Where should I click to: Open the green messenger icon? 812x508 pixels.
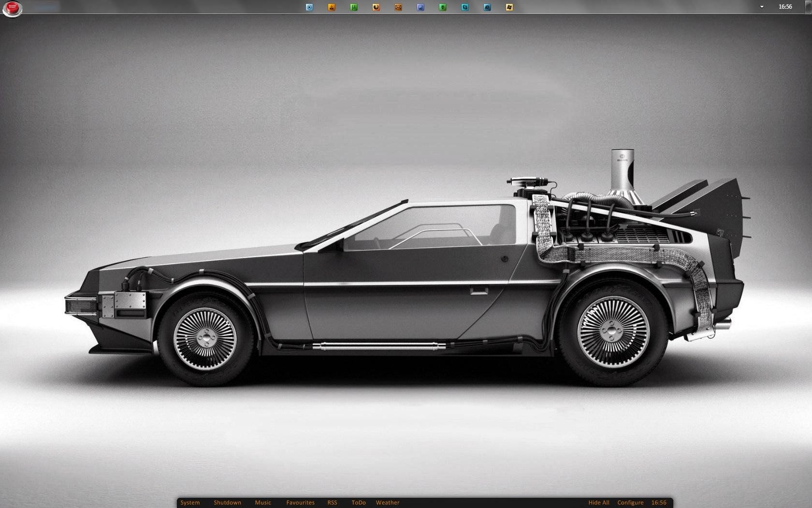(443, 7)
